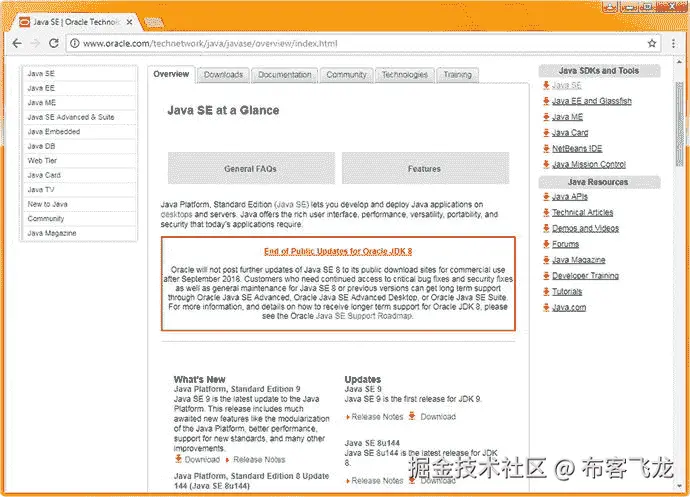Open Java SE in left sidebar
This screenshot has width=690, height=497.
80,74
